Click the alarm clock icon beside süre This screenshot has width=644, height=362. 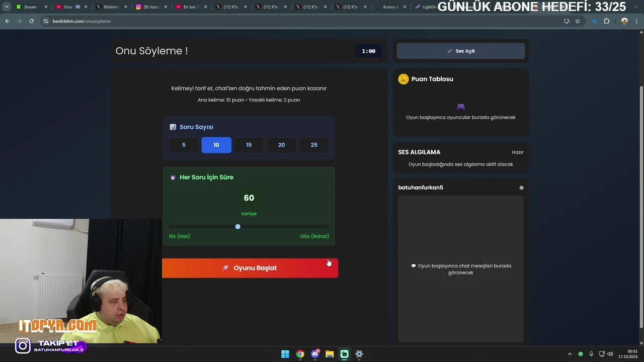173,177
